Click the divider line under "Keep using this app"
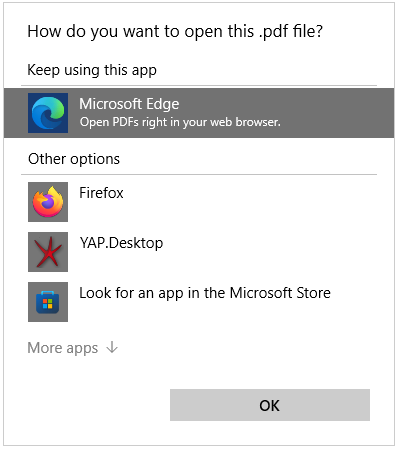The image size is (404, 451). click(199, 86)
